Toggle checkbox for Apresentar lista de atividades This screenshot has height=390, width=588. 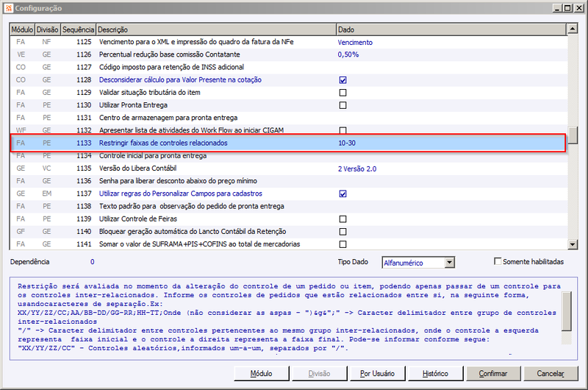[x=343, y=130]
